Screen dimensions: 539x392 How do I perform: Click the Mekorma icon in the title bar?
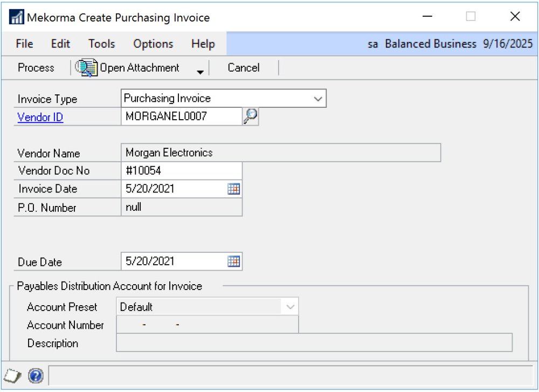(x=16, y=16)
